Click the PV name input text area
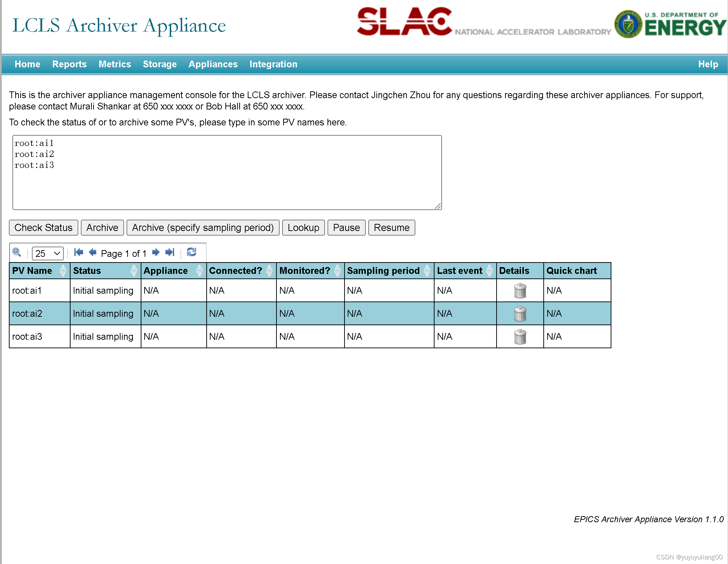 [x=226, y=171]
